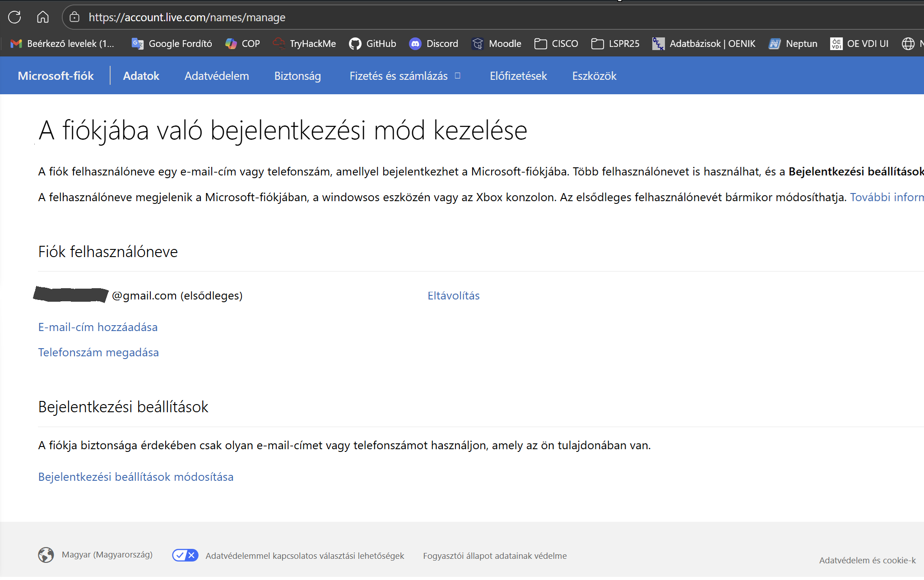Switch to the Biztonság tab
Image resolution: width=924 pixels, height=580 pixels.
(x=297, y=76)
